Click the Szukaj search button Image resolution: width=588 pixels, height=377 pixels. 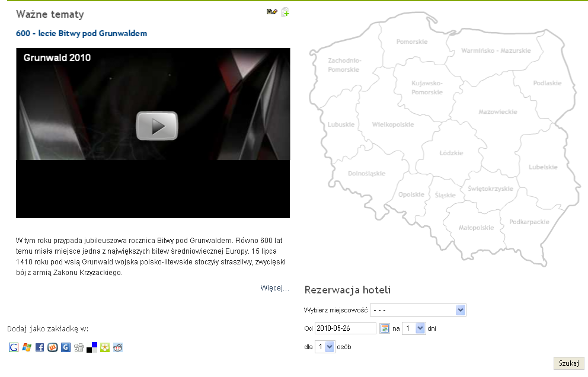point(569,363)
